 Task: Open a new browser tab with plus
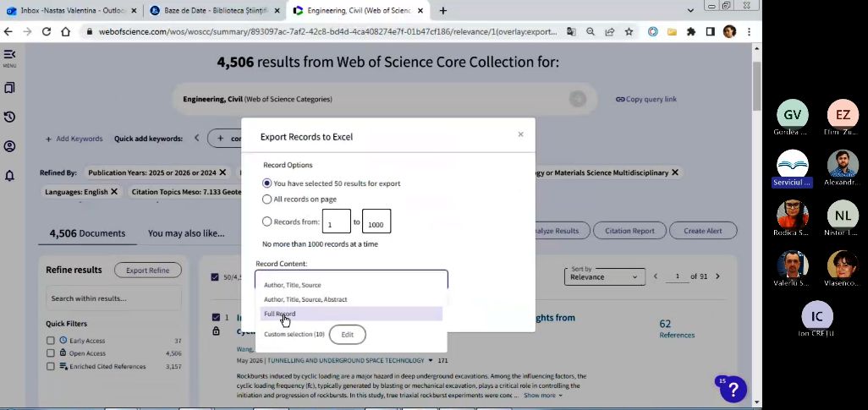(x=442, y=10)
